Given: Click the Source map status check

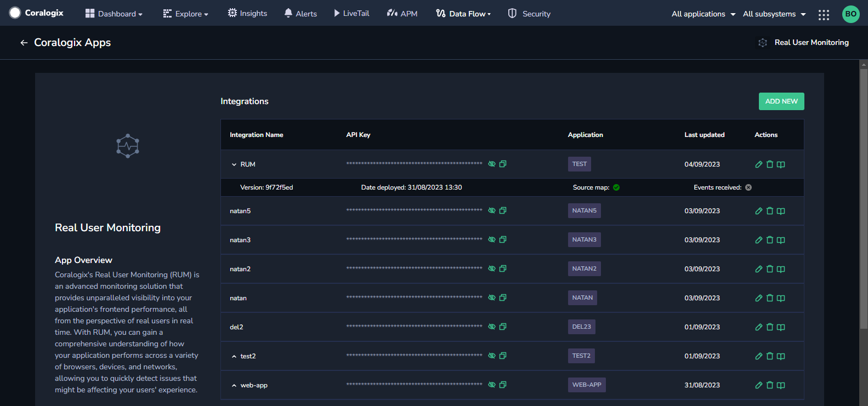Looking at the screenshot, I should point(616,187).
